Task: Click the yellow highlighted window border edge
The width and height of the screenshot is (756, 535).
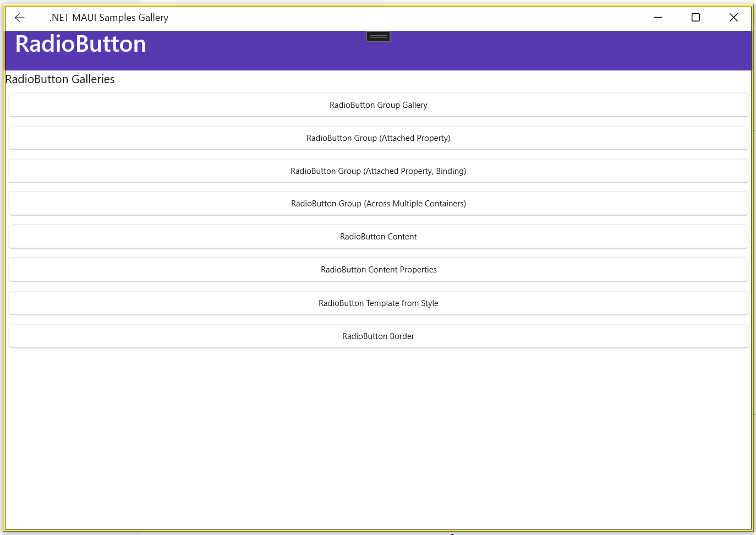Action: pyautogui.click(x=752, y=275)
